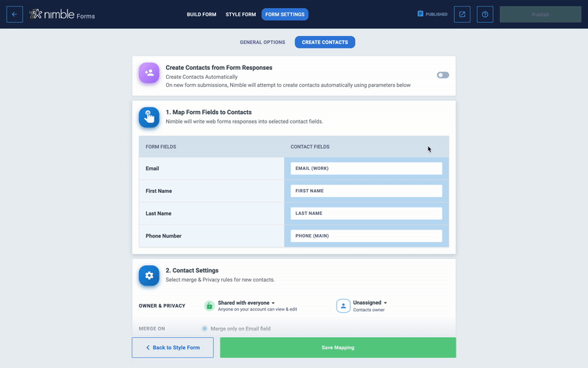Click the green lock privacy icon

(209, 305)
